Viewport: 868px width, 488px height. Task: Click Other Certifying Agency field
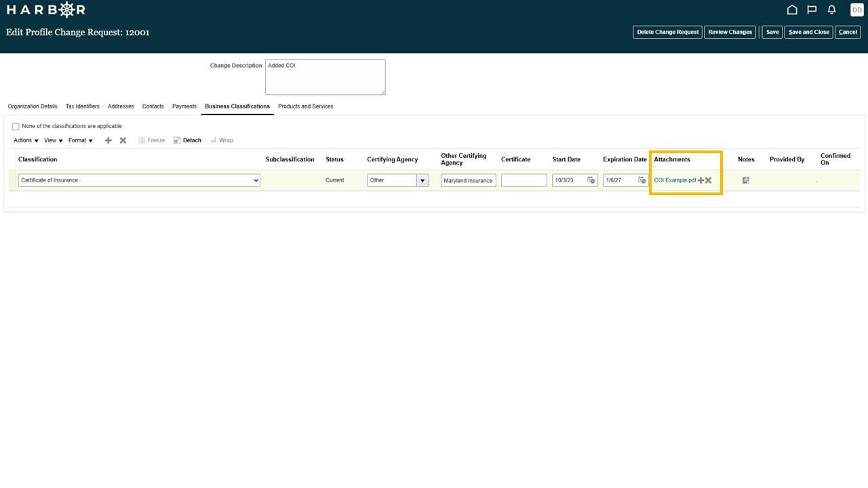click(469, 180)
